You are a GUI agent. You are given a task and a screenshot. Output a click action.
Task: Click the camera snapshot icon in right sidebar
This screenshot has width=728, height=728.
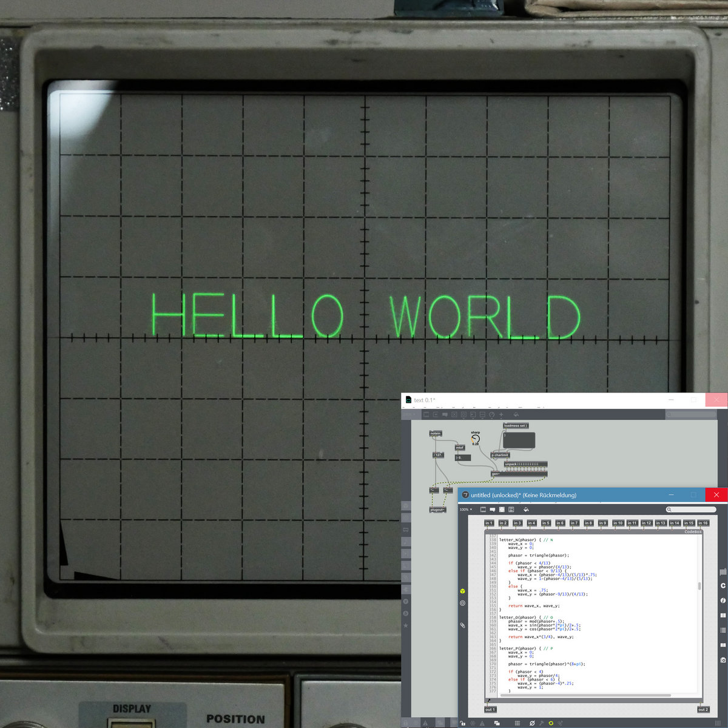point(723,660)
